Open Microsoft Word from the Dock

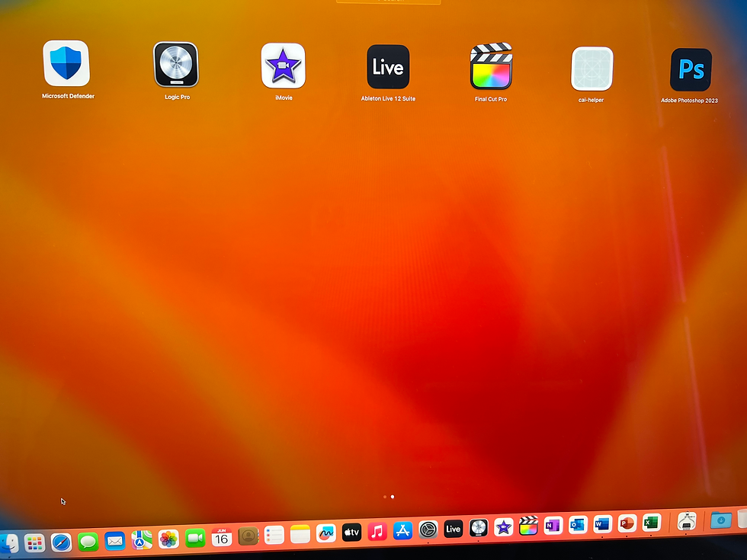(602, 524)
